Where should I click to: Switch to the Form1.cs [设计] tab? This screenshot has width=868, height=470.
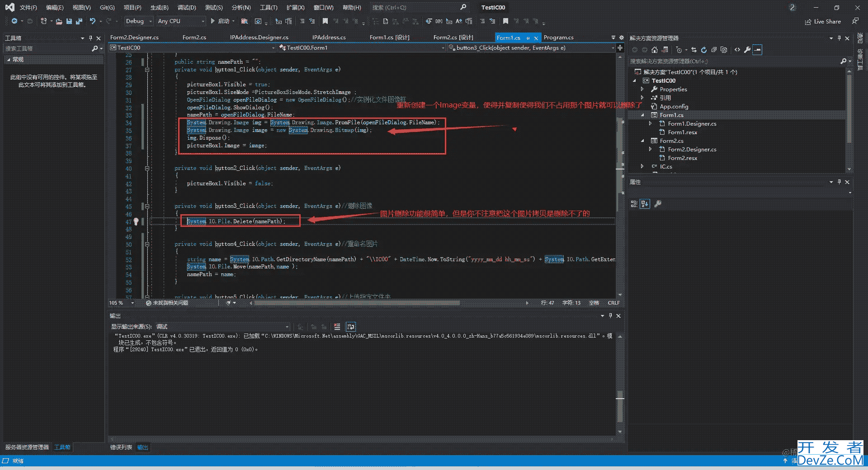pyautogui.click(x=389, y=38)
